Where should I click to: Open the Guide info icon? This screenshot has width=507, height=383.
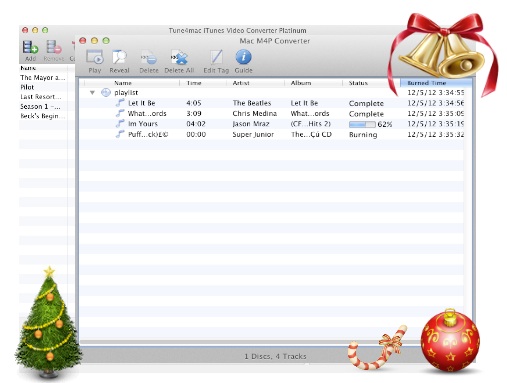[244, 57]
